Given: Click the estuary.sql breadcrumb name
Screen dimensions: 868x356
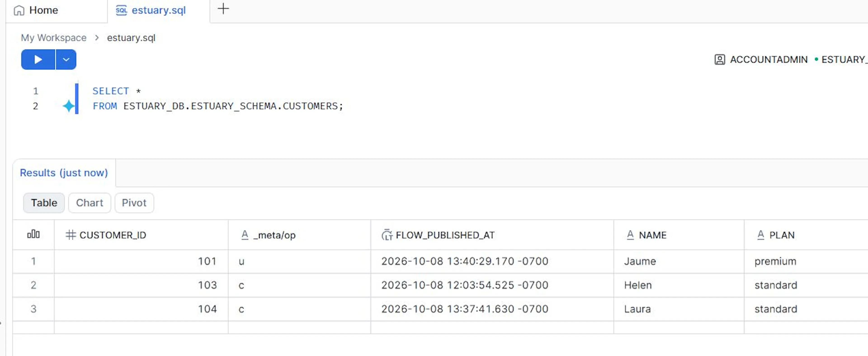Looking at the screenshot, I should click(131, 38).
